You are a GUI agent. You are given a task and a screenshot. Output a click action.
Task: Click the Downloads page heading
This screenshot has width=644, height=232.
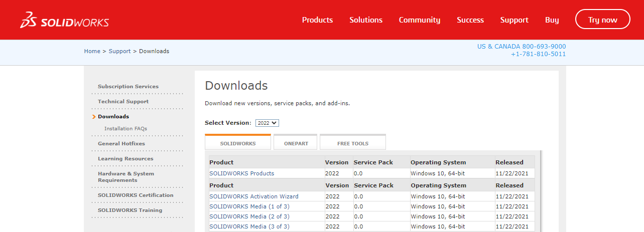[236, 86]
